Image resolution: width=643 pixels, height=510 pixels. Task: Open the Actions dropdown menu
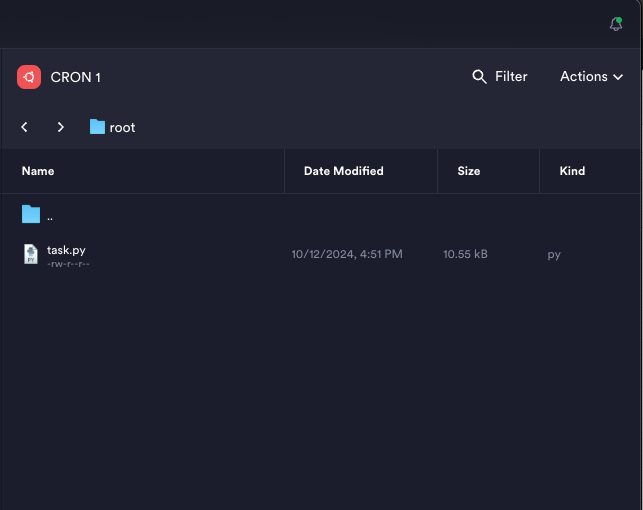591,77
